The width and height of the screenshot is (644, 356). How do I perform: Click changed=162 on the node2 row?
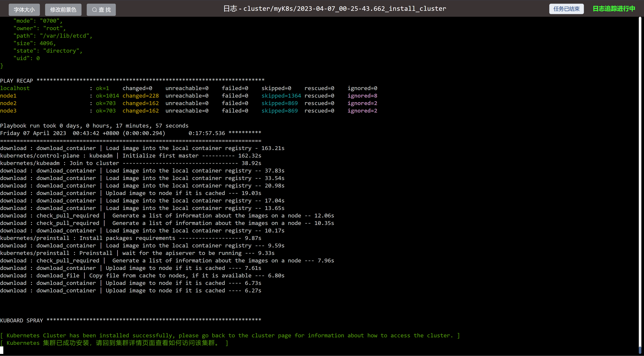[141, 103]
